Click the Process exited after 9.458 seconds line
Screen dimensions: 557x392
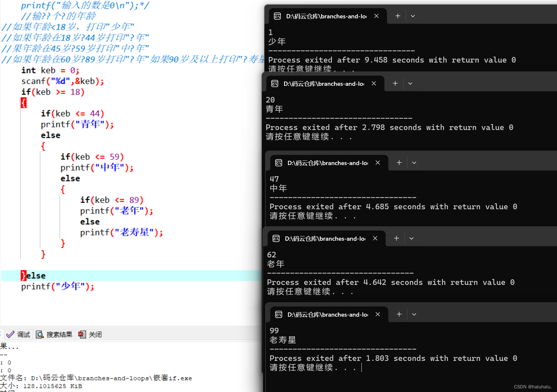click(392, 60)
